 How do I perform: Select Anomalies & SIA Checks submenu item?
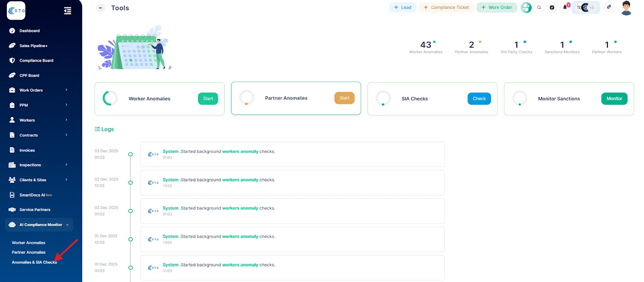(x=34, y=262)
